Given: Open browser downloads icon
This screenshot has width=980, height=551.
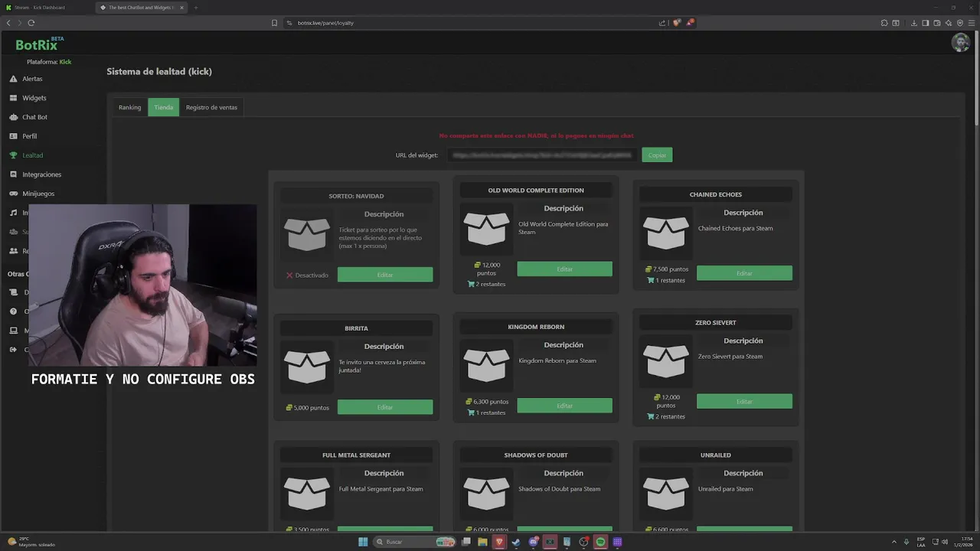Looking at the screenshot, I should coord(914,23).
